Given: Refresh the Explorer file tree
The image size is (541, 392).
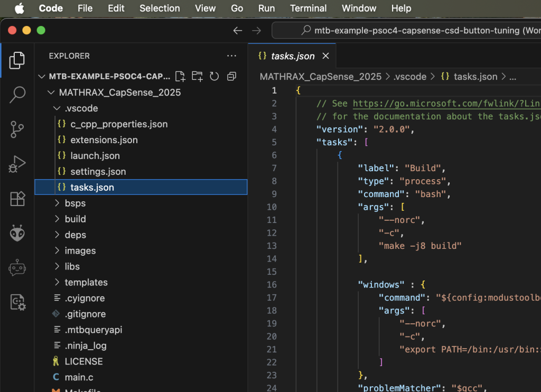Looking at the screenshot, I should [214, 76].
